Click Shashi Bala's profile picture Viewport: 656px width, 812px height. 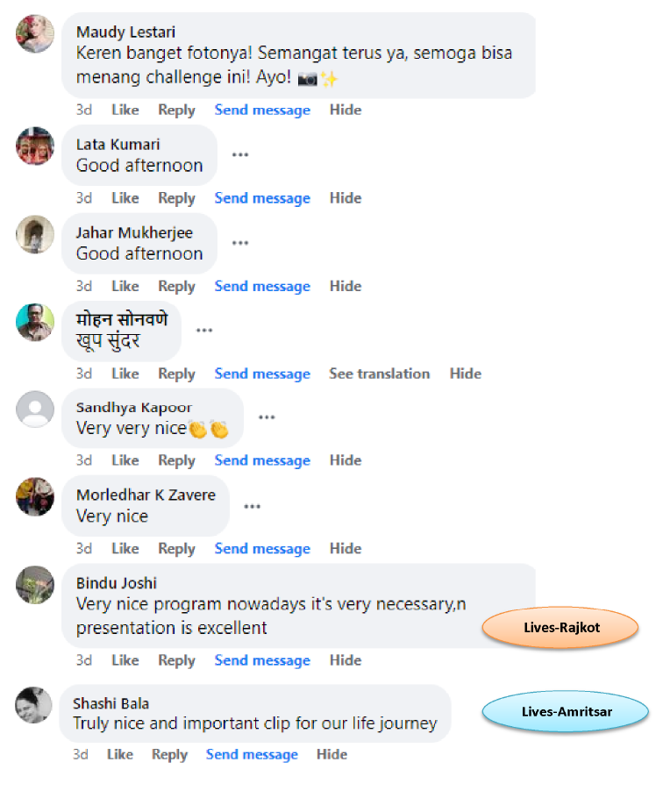[33, 705]
